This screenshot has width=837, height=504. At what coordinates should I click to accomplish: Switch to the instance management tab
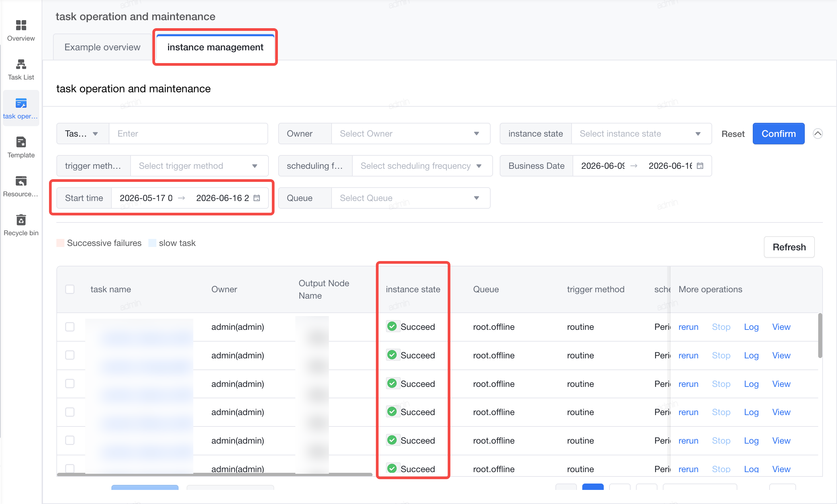point(215,47)
